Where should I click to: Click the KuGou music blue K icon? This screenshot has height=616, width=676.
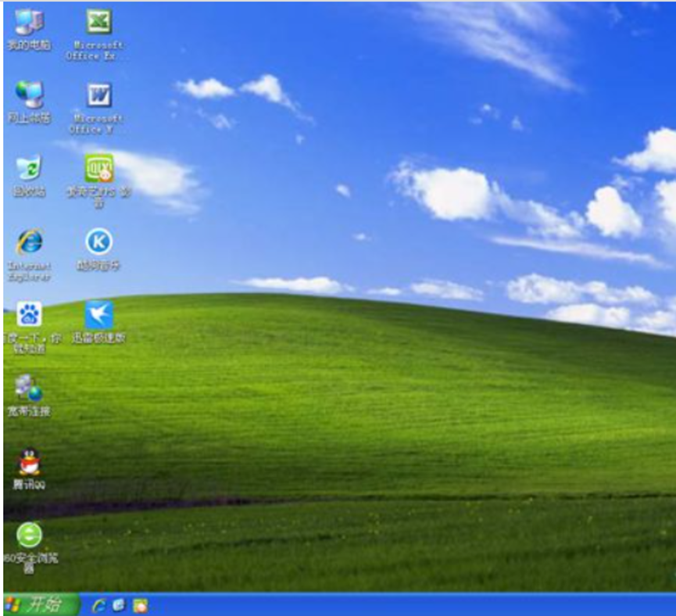[x=98, y=242]
